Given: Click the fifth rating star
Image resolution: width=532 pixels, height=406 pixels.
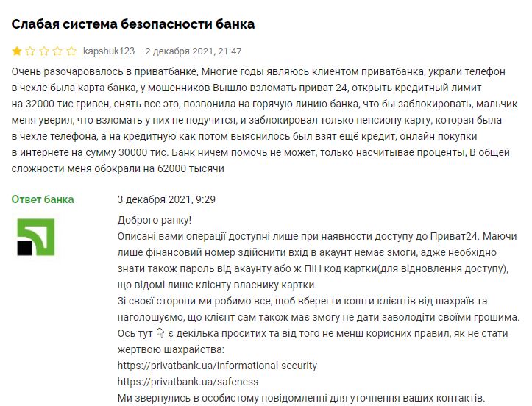Looking at the screenshot, I should click(x=71, y=51).
